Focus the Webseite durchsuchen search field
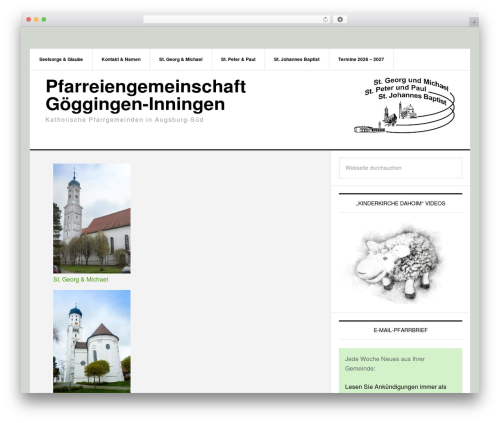 click(400, 168)
